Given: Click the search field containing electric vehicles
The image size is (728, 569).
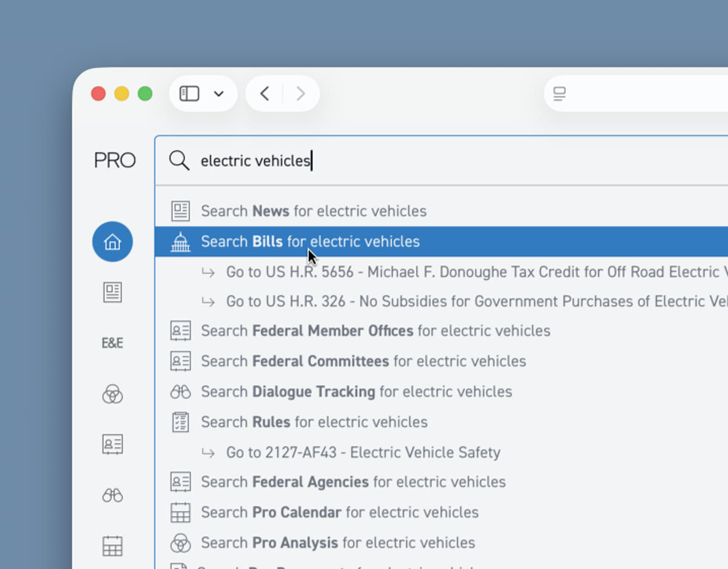Looking at the screenshot, I should (x=425, y=161).
